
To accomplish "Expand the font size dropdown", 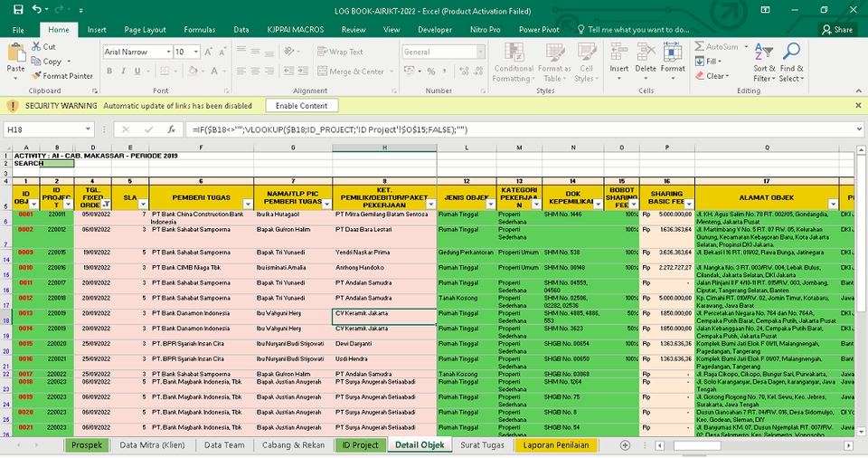I will coord(196,52).
